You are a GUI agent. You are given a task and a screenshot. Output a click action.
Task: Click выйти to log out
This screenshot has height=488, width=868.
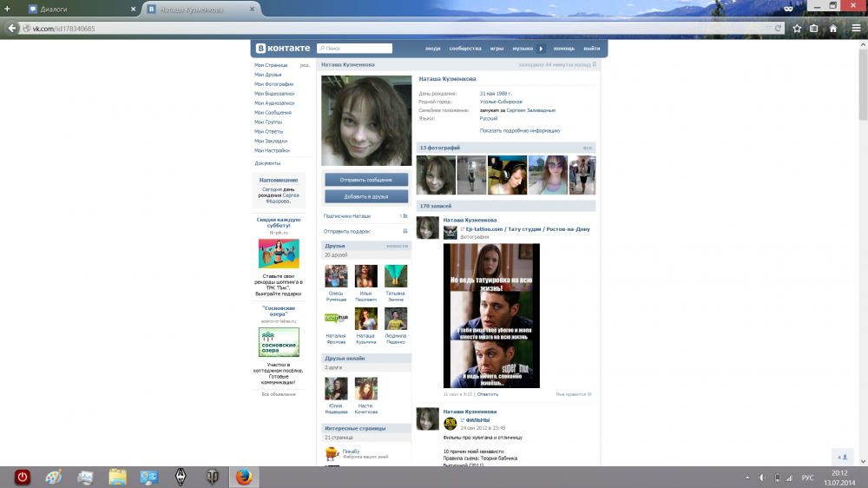(x=592, y=48)
